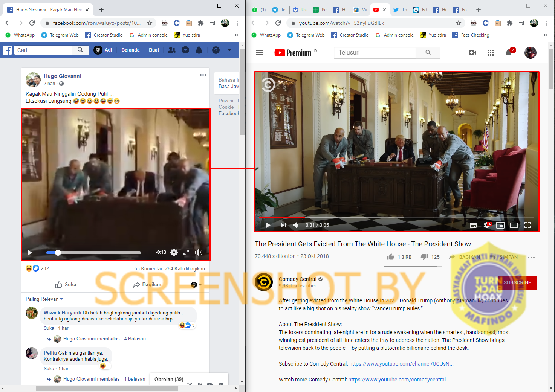
Task: Expand Facebook video to fullscreen
Action: pos(186,252)
